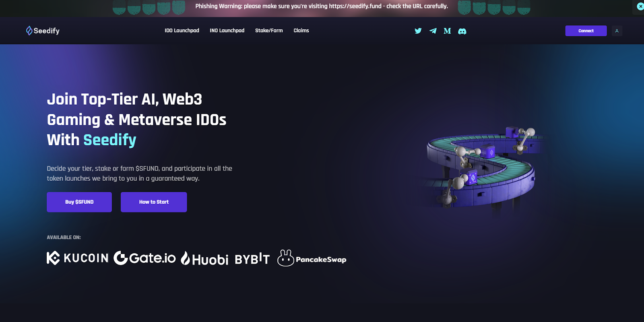Viewport: 644px width, 322px height.
Task: Select the Bybit exchange logo
Action: 252,259
